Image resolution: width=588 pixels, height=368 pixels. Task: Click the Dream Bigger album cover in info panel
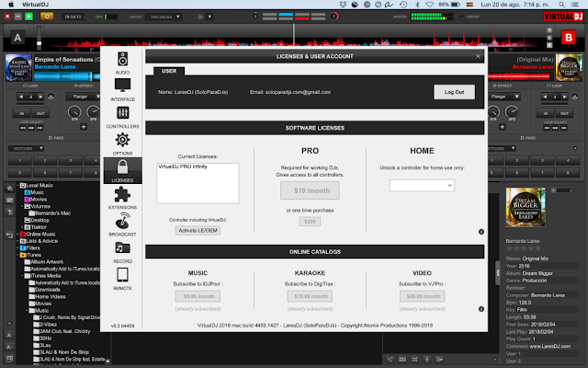click(525, 207)
